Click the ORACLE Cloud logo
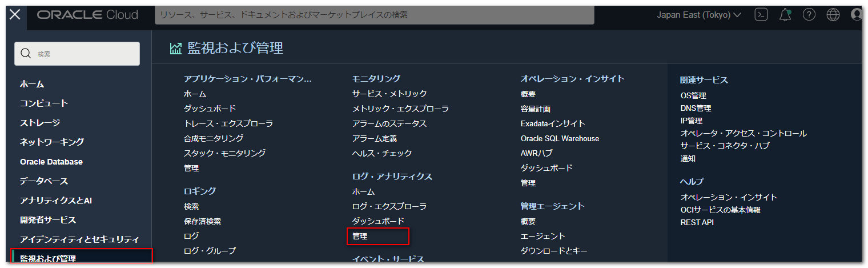The width and height of the screenshot is (868, 268). point(87,15)
